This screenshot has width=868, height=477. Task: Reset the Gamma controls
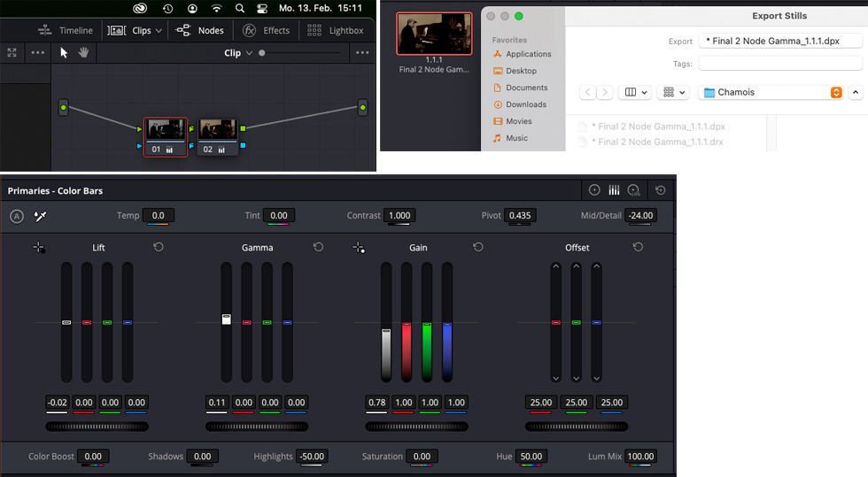[x=318, y=248]
